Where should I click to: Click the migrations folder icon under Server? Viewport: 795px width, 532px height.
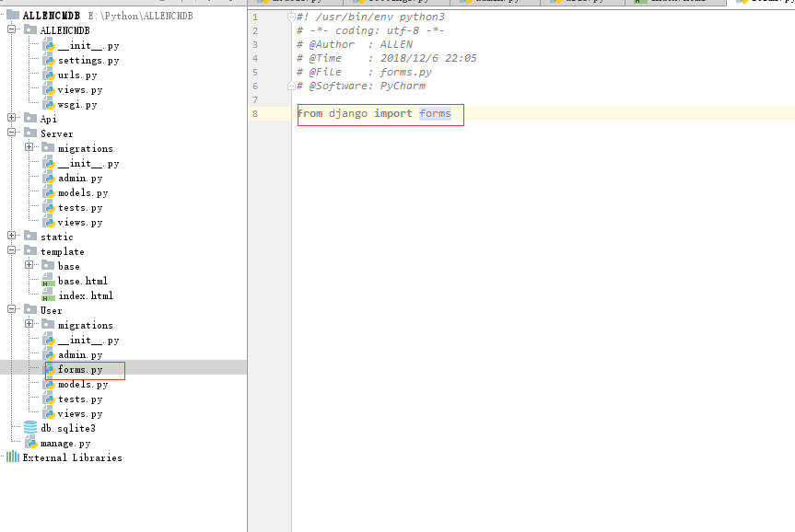[x=48, y=147]
